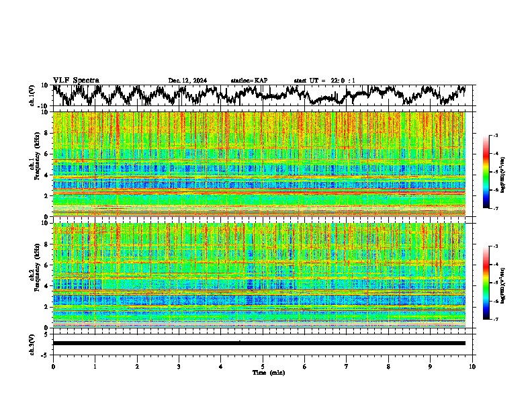Click time axis tick label '6'
This screenshot has width=532, height=411.
pos(304,367)
